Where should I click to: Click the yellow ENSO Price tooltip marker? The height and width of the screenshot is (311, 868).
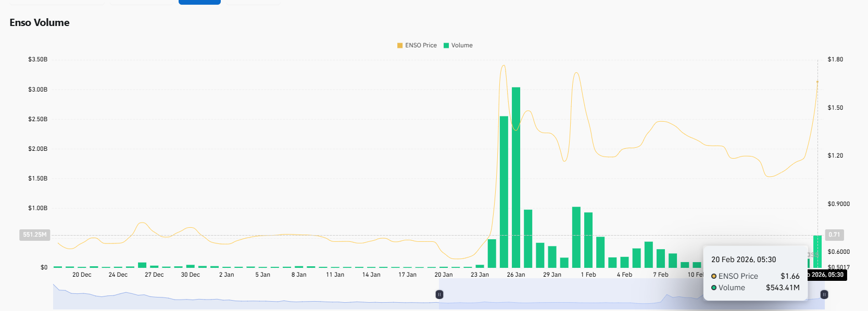point(714,276)
